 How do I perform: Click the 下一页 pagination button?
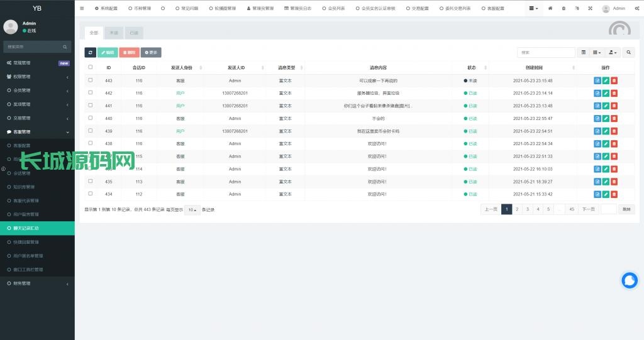coord(588,209)
